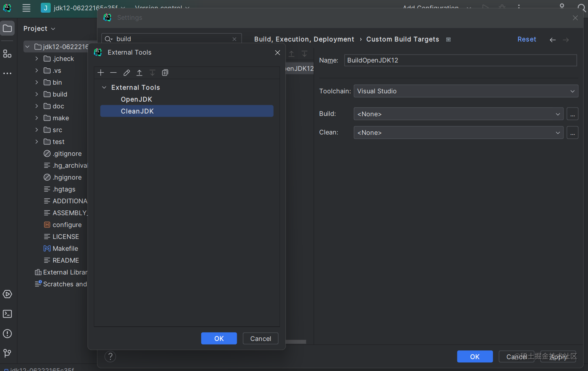Expand the make folder
588x371 pixels.
[x=37, y=118]
